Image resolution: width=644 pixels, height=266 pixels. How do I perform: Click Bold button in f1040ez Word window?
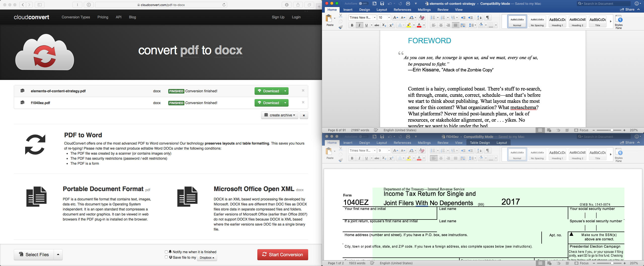coord(352,158)
